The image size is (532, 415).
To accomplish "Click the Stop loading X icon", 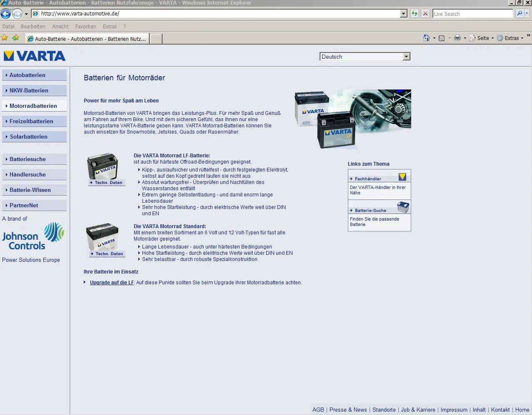I will click(x=425, y=14).
